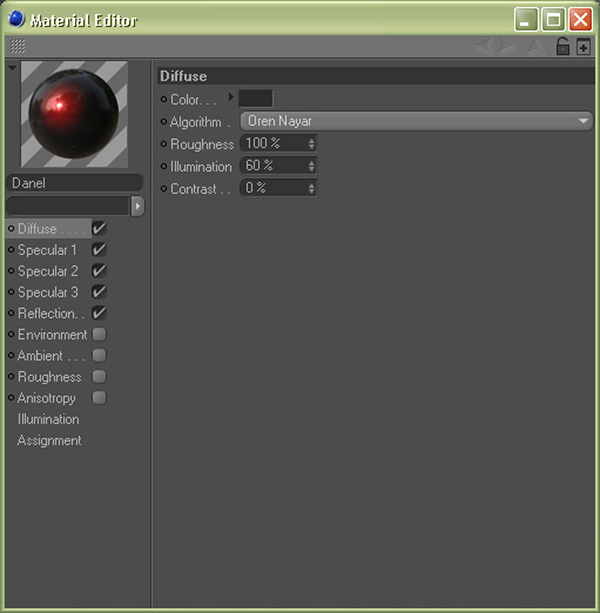600x613 pixels.
Task: Enable the Environment channel checkbox
Action: [99, 334]
